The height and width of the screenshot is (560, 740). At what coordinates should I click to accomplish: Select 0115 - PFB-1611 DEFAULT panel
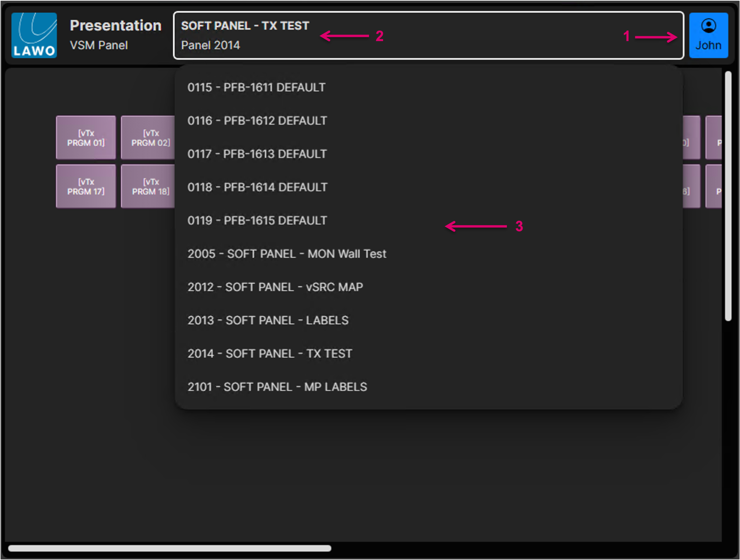pyautogui.click(x=256, y=87)
